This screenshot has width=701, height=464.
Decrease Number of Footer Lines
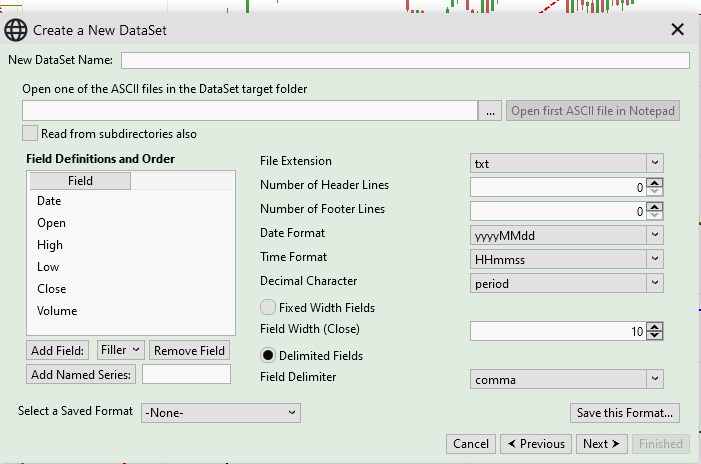click(x=655, y=215)
